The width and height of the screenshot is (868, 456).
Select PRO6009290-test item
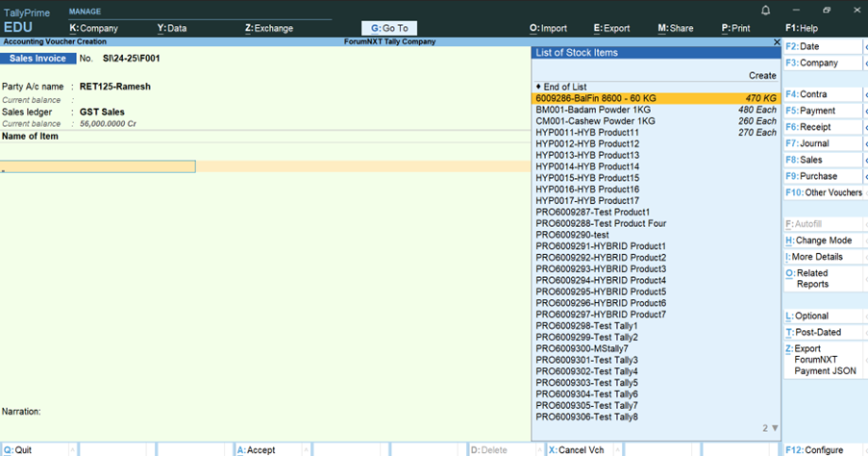656,235
